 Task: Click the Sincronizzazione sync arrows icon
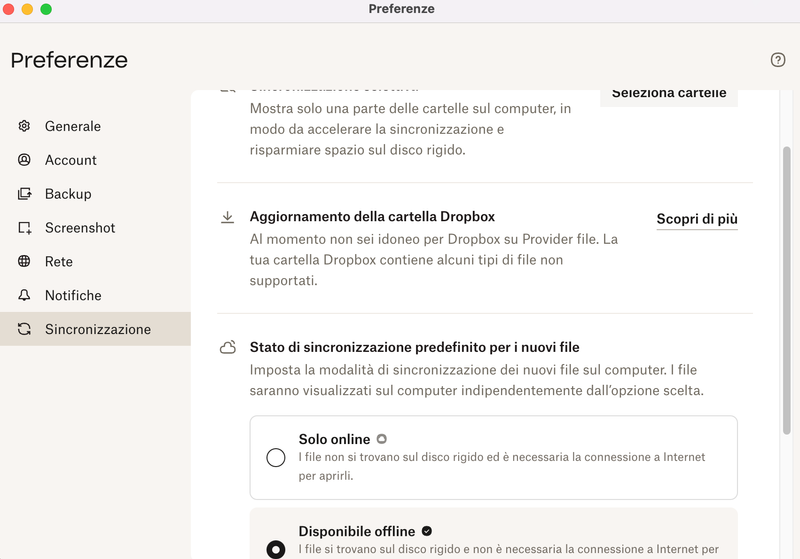25,330
